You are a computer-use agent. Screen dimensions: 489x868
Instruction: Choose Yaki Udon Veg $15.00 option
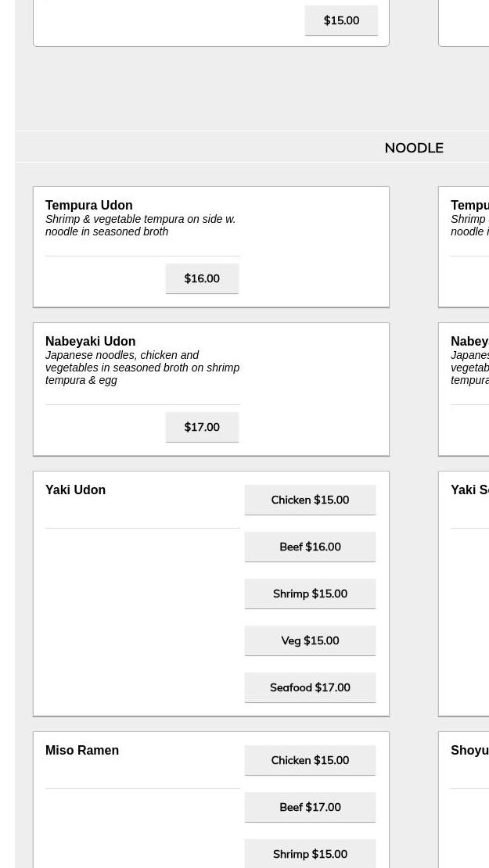[310, 640]
